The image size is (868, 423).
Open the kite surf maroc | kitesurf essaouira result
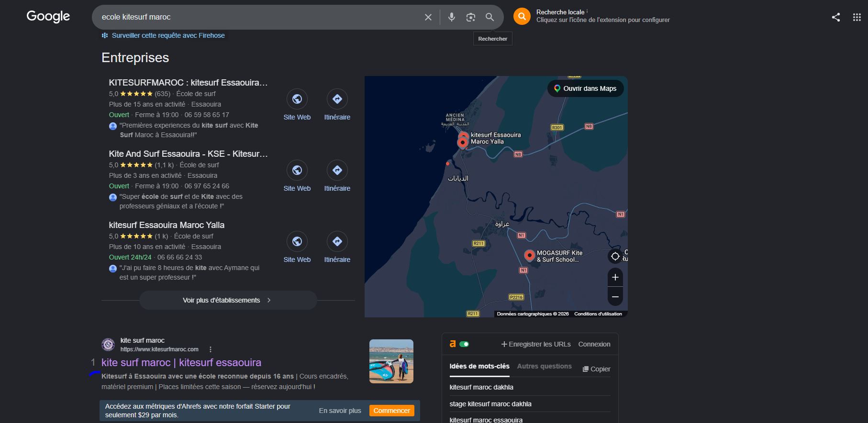pyautogui.click(x=181, y=362)
